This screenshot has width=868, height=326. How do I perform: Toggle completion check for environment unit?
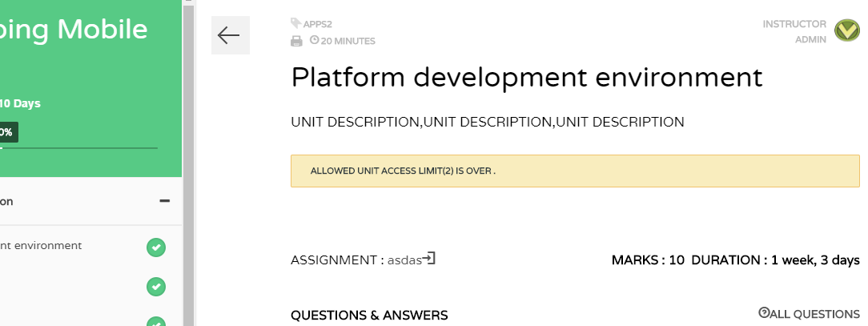point(156,248)
